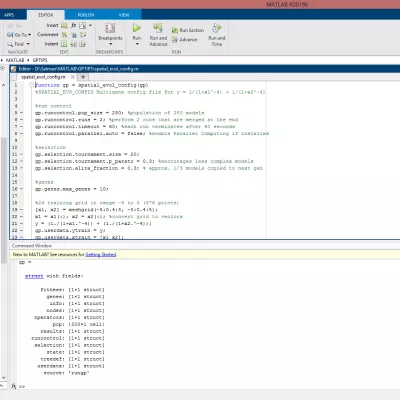
Task: Expand the Find dropdown arrow
Action: [x=28, y=44]
